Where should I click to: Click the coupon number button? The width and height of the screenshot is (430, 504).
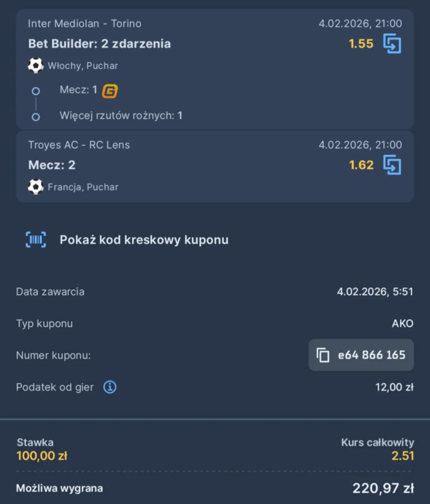[361, 355]
